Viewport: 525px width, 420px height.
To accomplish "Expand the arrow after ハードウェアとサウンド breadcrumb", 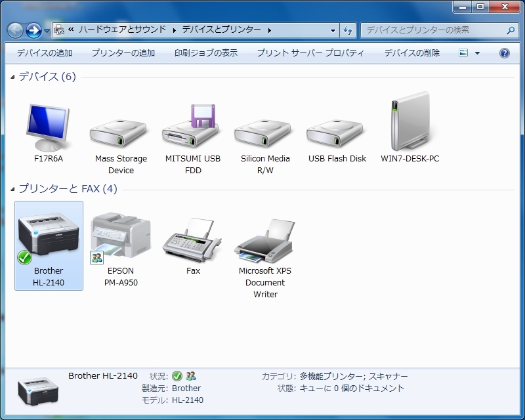I will point(175,30).
